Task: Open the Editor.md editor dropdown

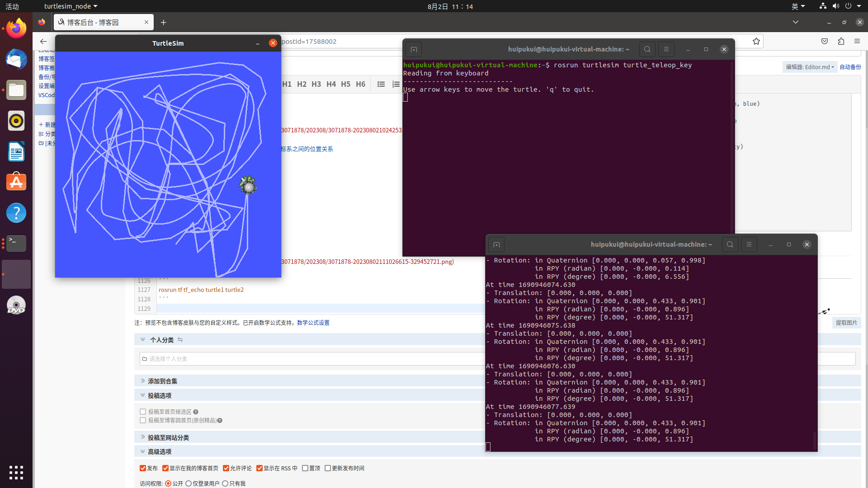Action: click(810, 67)
